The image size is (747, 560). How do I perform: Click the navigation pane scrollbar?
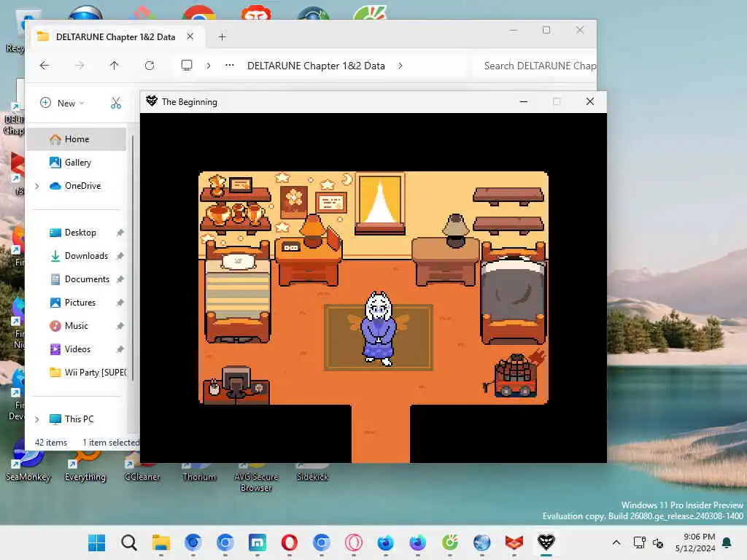133,257
